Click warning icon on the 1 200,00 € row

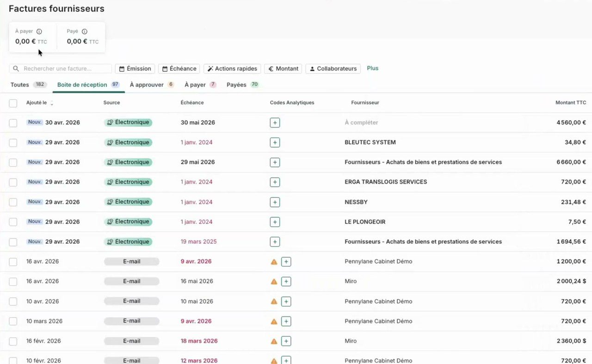(x=274, y=261)
